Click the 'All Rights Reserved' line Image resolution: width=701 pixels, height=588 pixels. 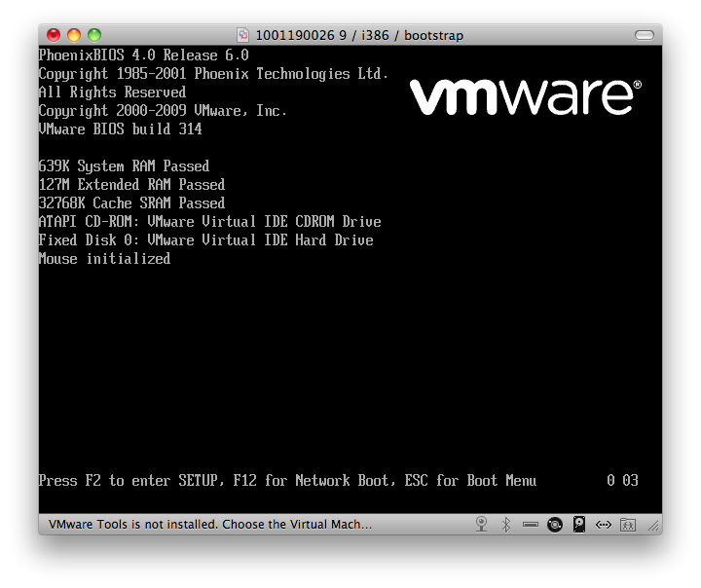[112, 92]
